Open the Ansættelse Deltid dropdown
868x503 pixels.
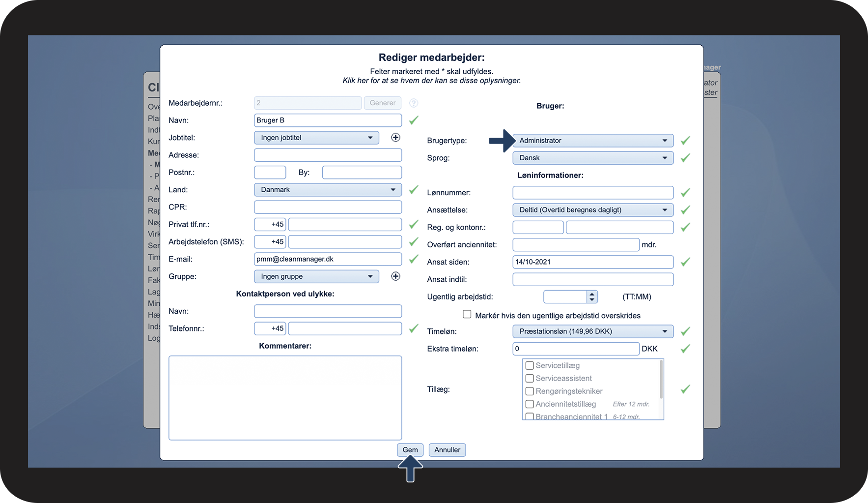(x=593, y=210)
